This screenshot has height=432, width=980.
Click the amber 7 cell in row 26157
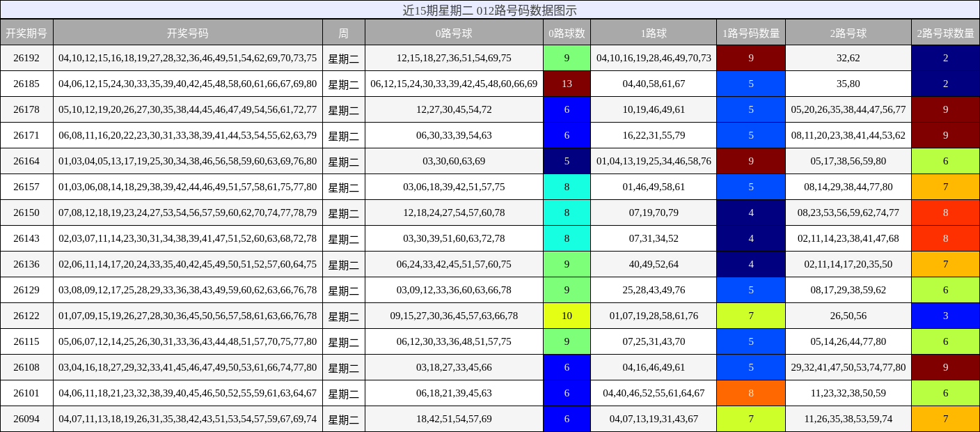[x=945, y=187]
